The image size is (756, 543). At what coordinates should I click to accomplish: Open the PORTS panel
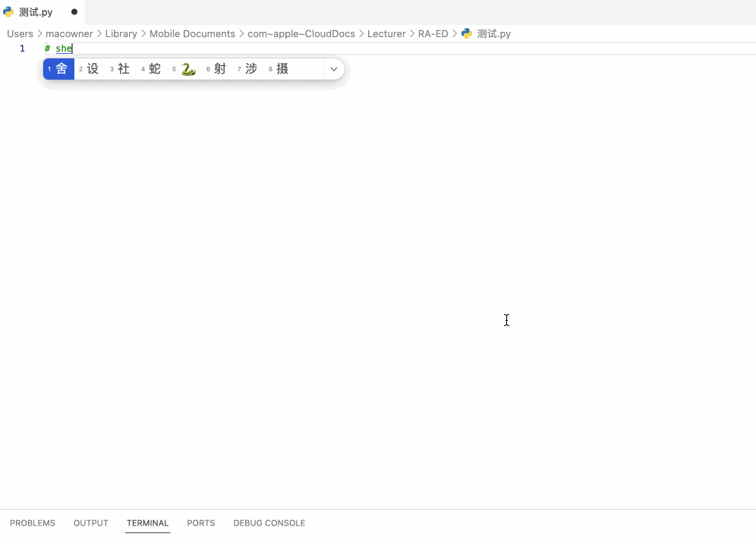click(x=200, y=523)
